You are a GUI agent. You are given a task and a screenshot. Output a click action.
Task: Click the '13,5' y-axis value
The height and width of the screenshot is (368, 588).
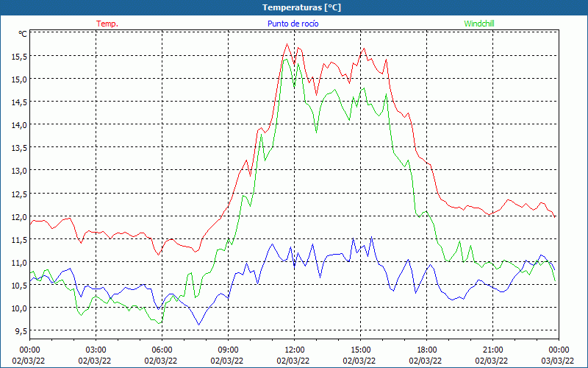coord(19,148)
